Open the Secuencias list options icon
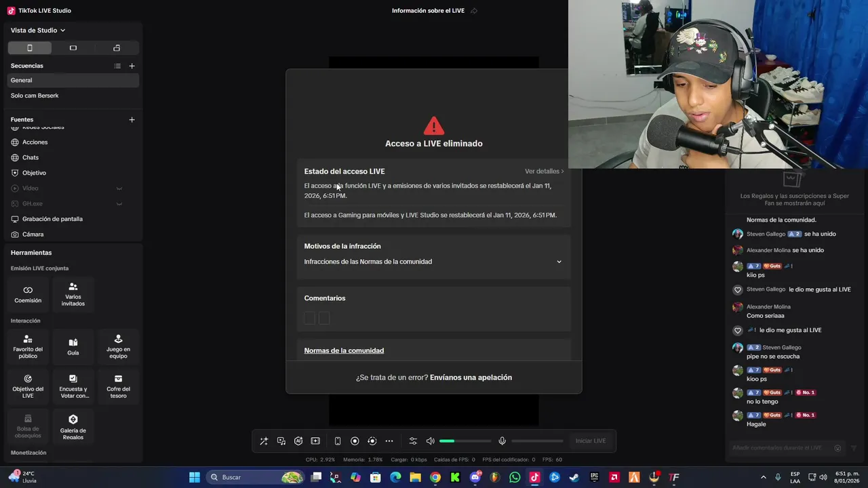868x488 pixels. click(x=117, y=66)
